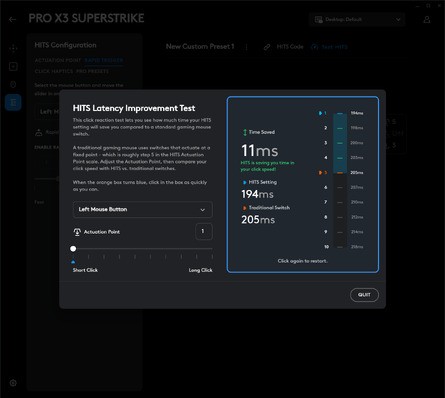445x398 pixels.
Task: Open the user account profile icon
Action: coord(427,20)
